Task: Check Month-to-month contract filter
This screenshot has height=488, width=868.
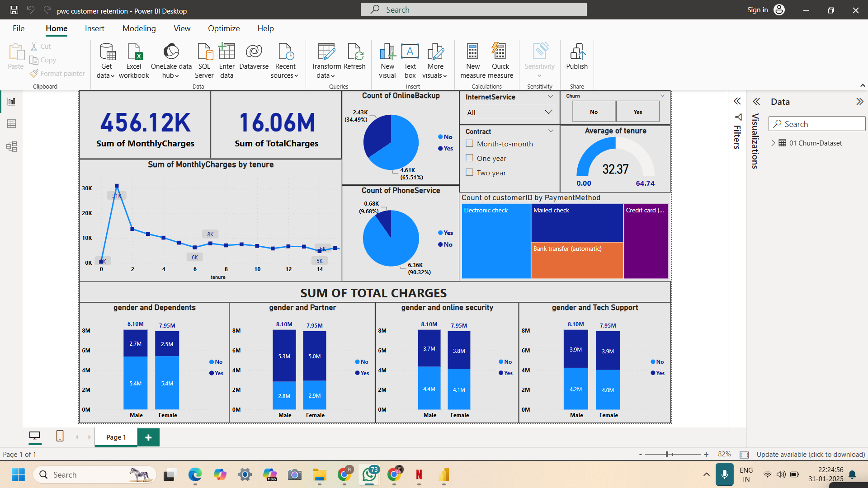Action: click(469, 144)
